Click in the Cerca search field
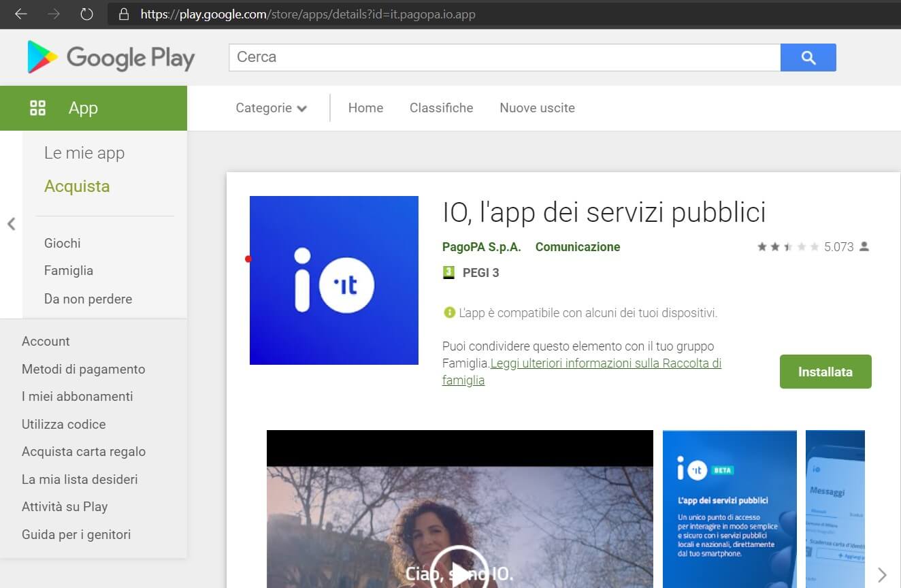Image resolution: width=901 pixels, height=588 pixels. (x=504, y=58)
